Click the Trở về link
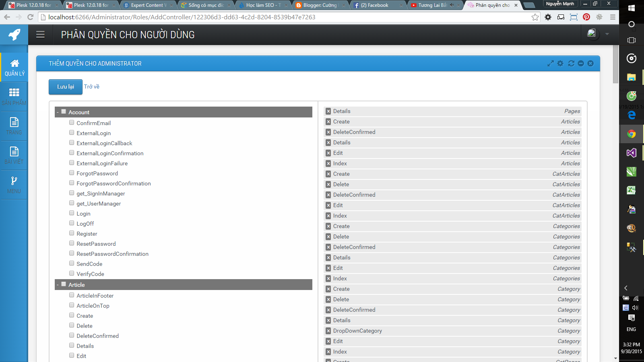The width and height of the screenshot is (644, 362). (x=92, y=86)
